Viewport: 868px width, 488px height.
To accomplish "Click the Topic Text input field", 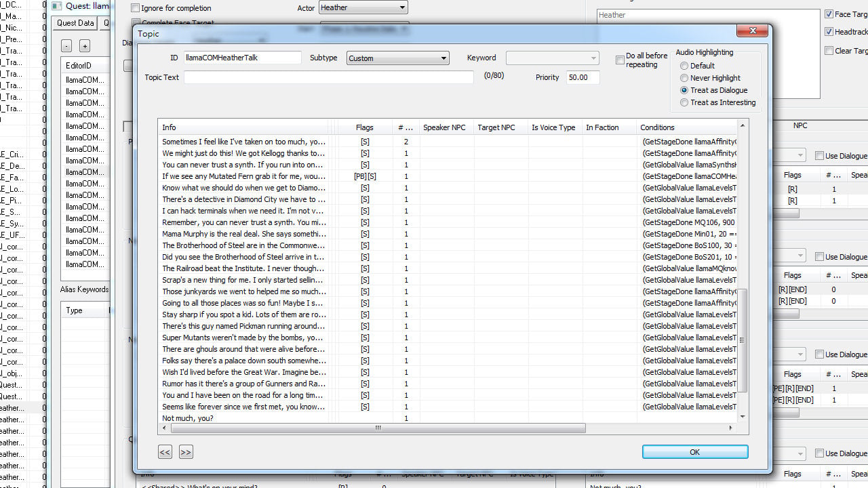I will pos(328,77).
